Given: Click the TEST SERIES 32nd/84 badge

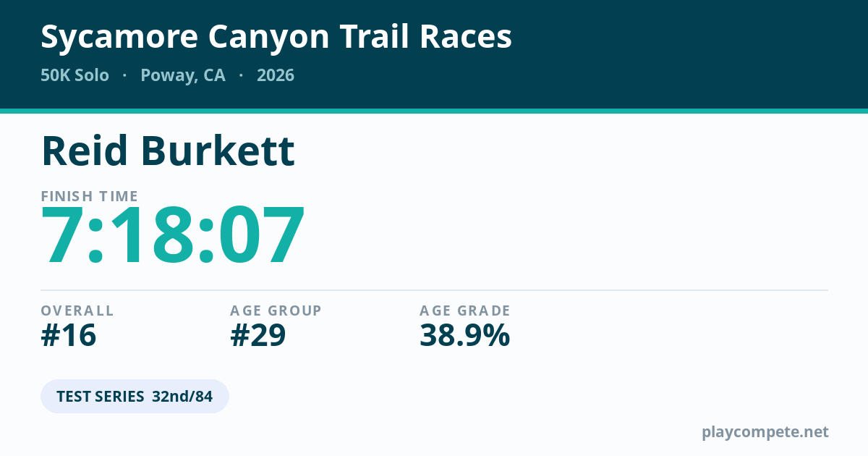Looking at the screenshot, I should [135, 397].
